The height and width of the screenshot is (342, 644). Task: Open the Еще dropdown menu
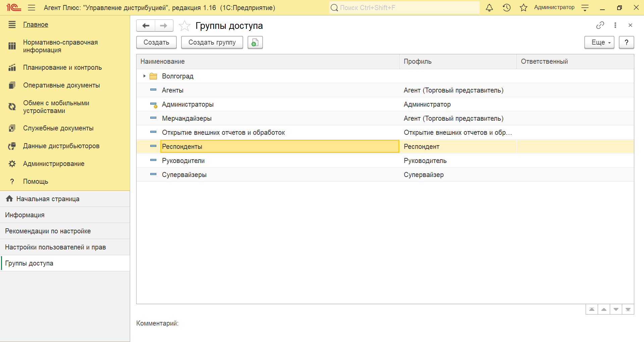[599, 42]
